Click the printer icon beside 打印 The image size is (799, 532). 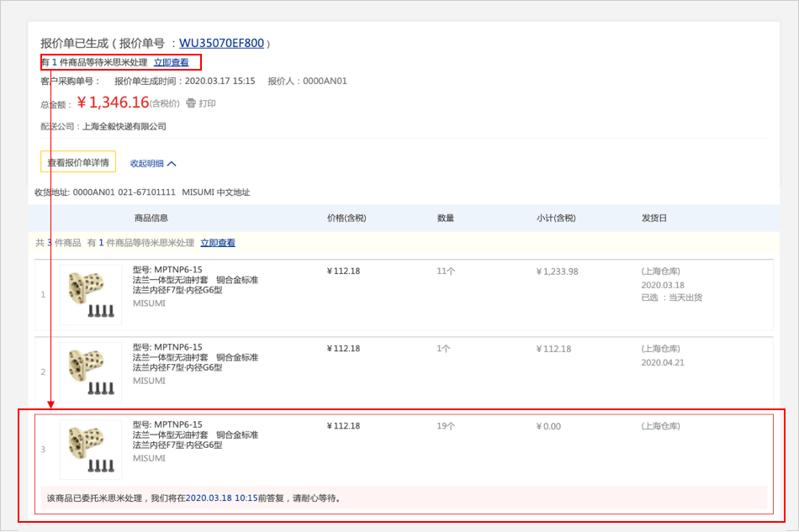(191, 103)
